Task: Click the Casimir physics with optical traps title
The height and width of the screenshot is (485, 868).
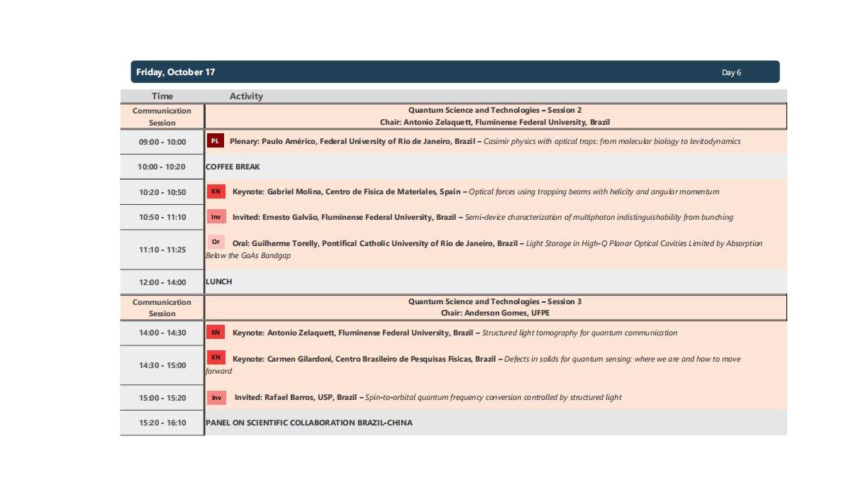Action: click(x=612, y=141)
